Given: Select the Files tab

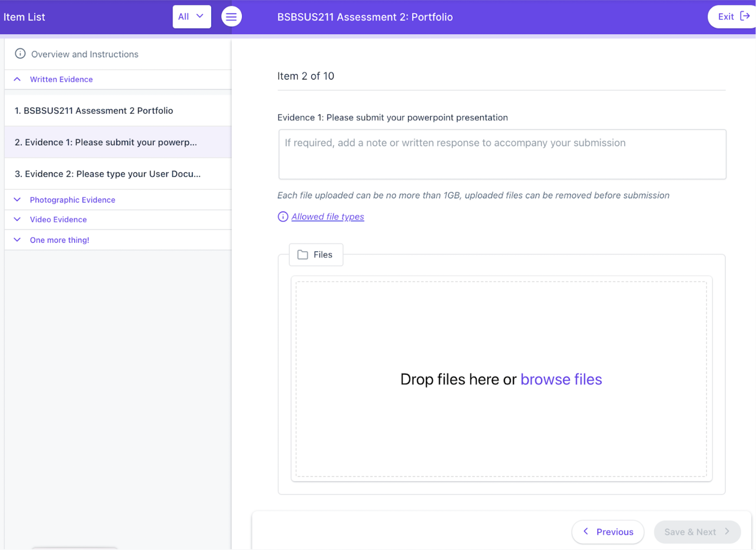Looking at the screenshot, I should tap(316, 255).
